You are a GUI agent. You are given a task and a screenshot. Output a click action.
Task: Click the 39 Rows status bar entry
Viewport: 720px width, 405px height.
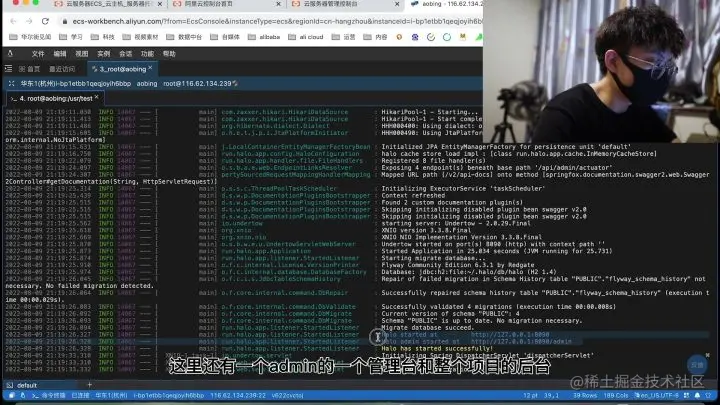(585, 395)
